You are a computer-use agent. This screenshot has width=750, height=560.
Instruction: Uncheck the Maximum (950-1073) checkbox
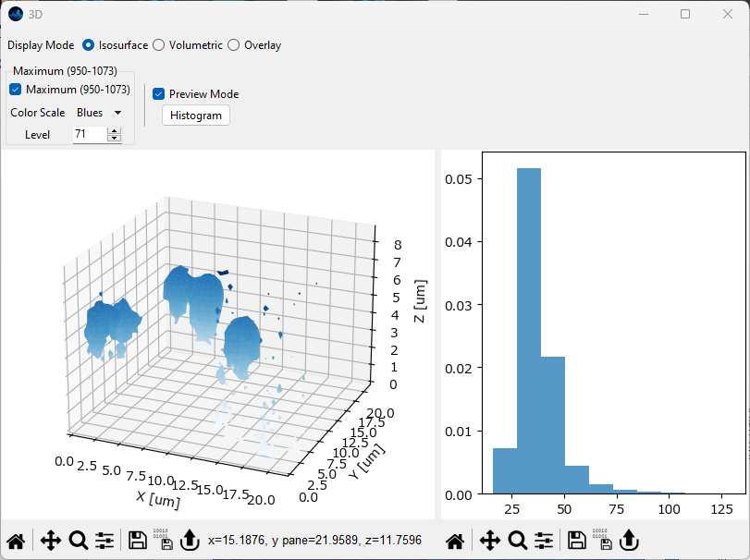[16, 90]
